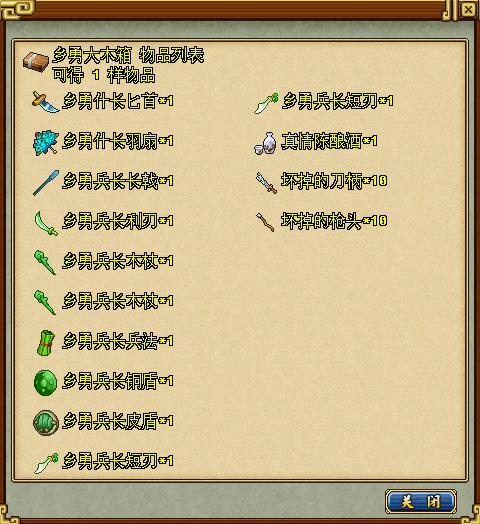
Task: Click the 皮盾 leather shield icon
Action: pos(46,423)
